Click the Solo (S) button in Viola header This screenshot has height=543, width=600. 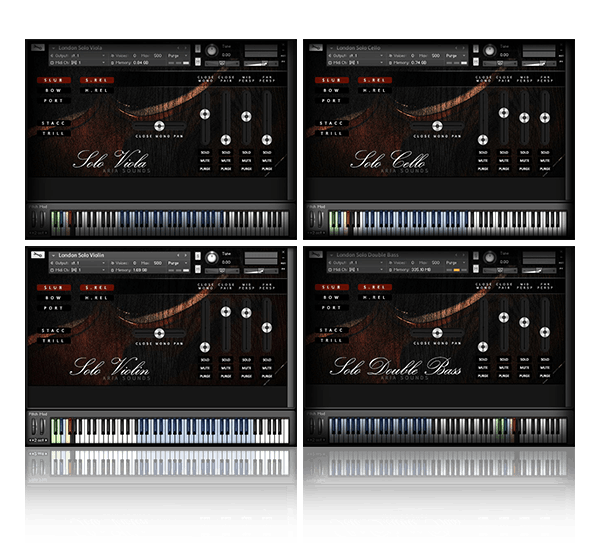198,49
